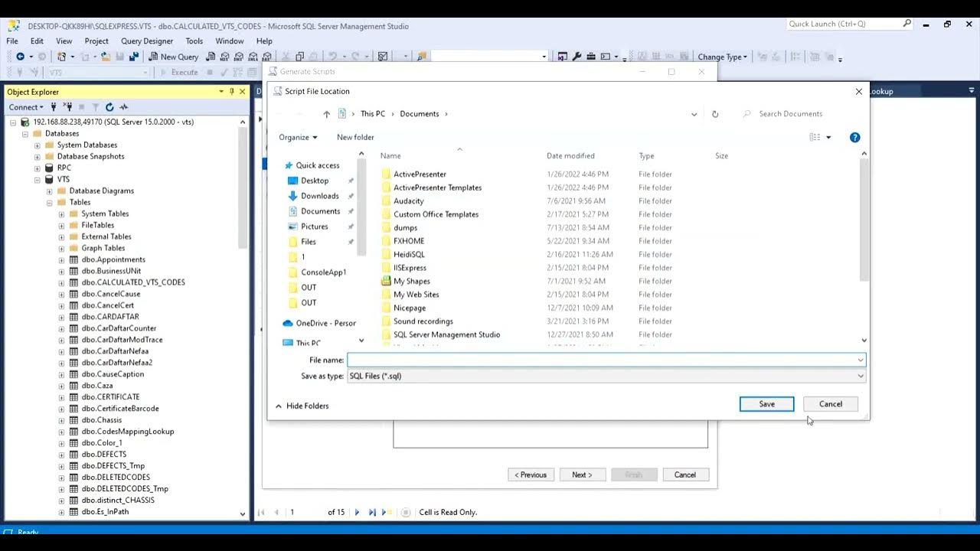Click Cancel in Generate Scripts wizard
980x551 pixels.
[x=684, y=474]
